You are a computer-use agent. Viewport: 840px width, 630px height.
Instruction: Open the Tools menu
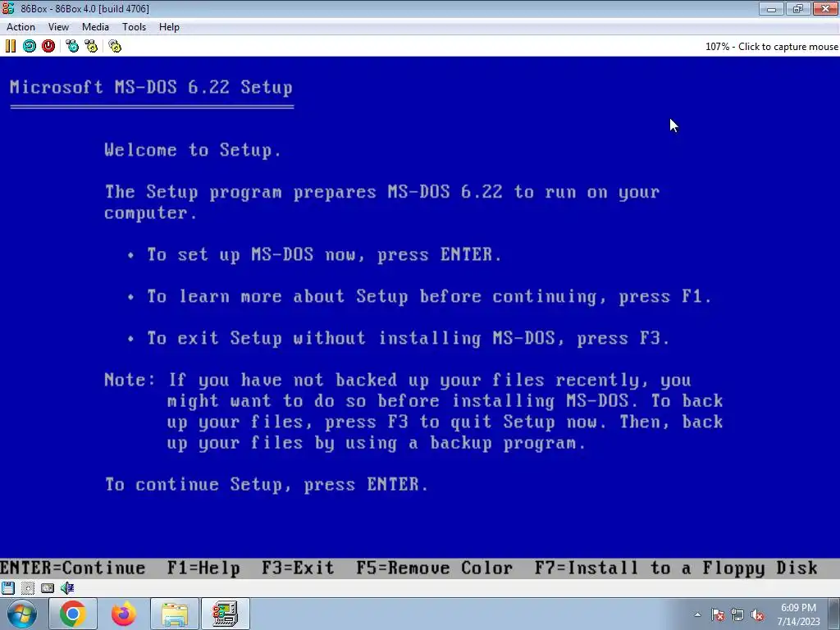tap(134, 27)
